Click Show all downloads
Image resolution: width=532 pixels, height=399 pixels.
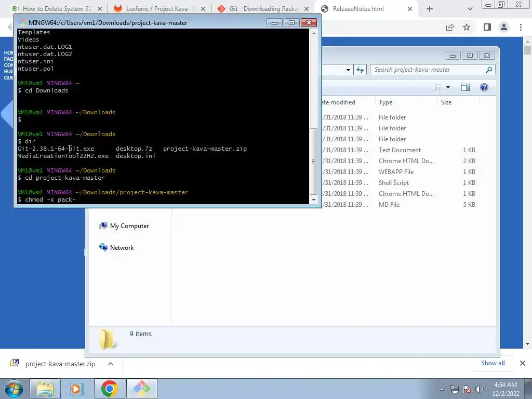[493, 363]
